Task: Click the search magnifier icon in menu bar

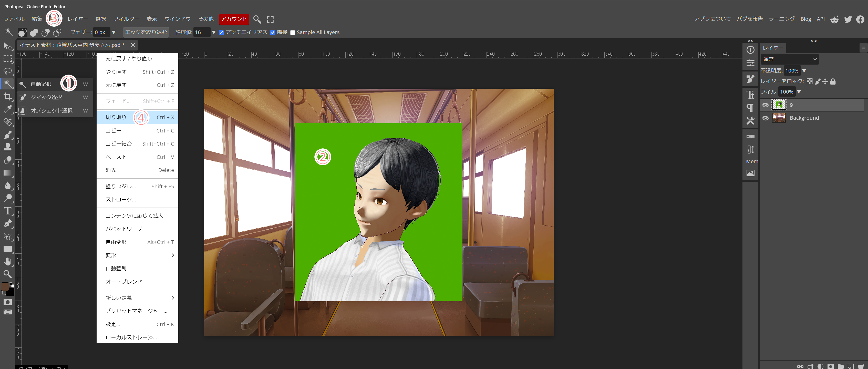Action: (257, 19)
